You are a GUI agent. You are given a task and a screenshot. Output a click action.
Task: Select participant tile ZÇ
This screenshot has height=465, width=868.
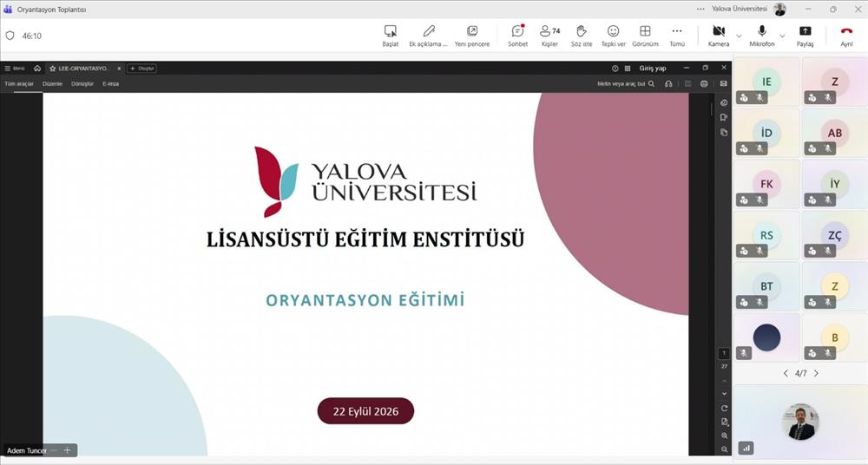(835, 235)
